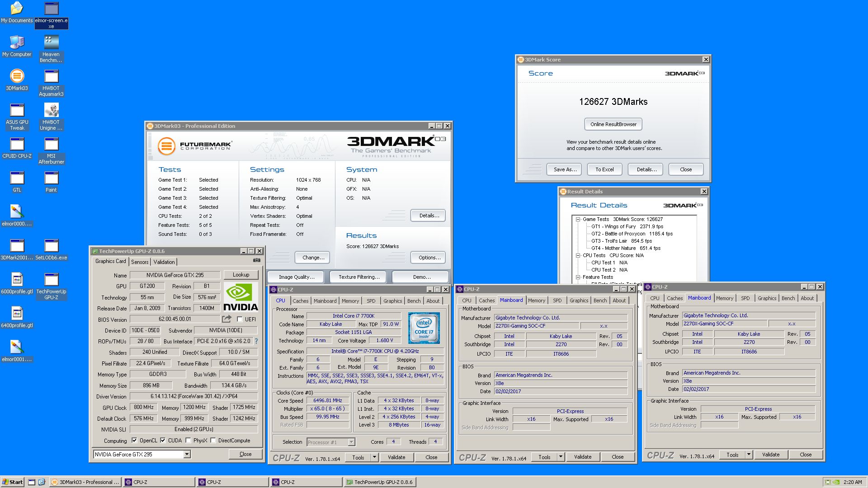Click Texture Filtering button in 3DMark03
868x488 pixels.
pyautogui.click(x=359, y=277)
